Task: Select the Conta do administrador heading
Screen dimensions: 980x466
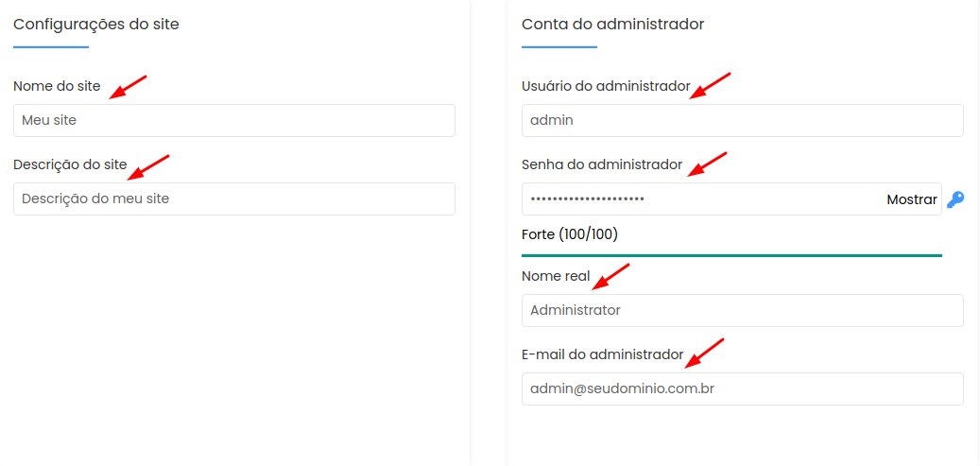Action: (613, 25)
